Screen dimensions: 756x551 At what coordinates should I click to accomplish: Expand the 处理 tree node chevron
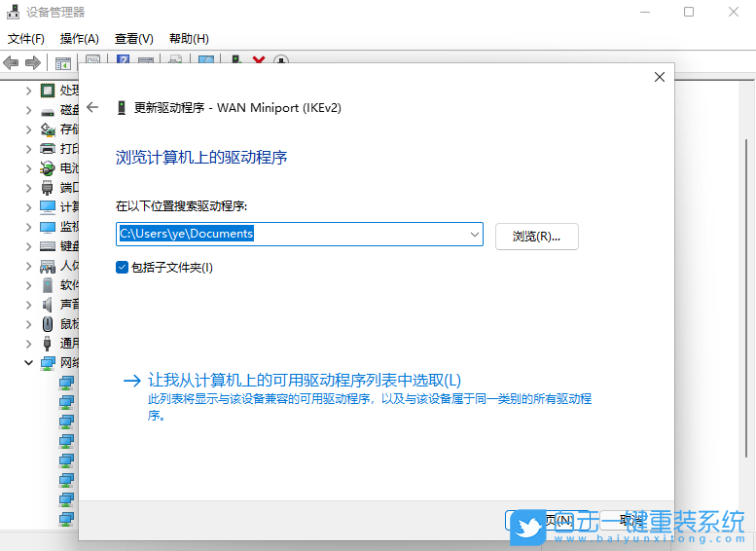[28, 91]
